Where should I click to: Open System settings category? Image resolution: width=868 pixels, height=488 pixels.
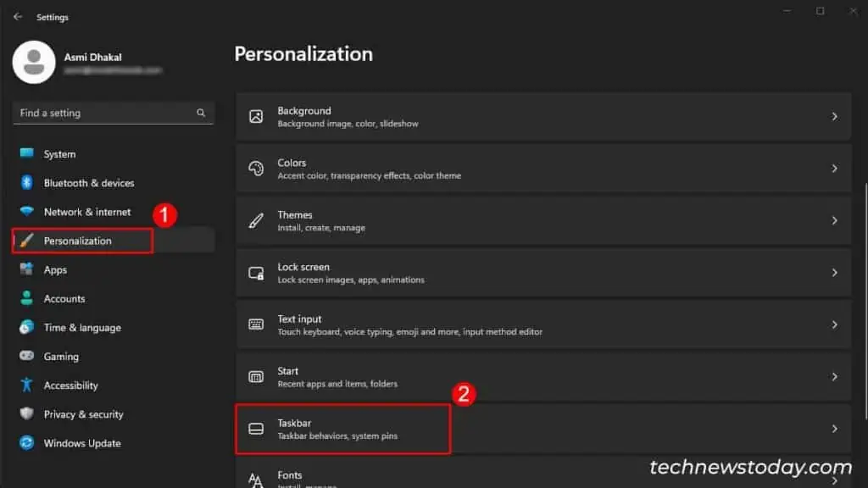point(113,154)
